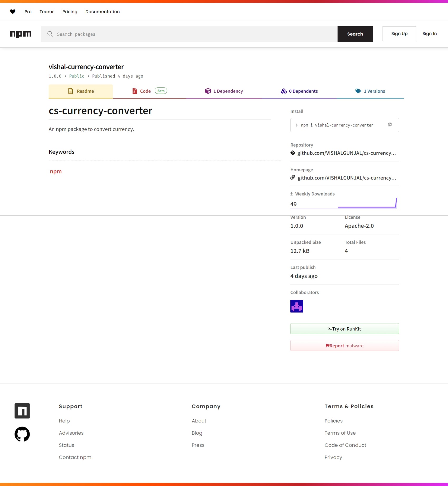Viewport: 448px width, 486px height.
Task: Click the Apache-2.0 license value
Action: point(359,226)
